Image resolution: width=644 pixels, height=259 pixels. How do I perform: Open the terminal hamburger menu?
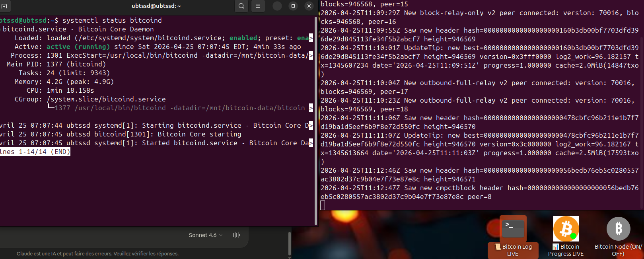tap(258, 6)
